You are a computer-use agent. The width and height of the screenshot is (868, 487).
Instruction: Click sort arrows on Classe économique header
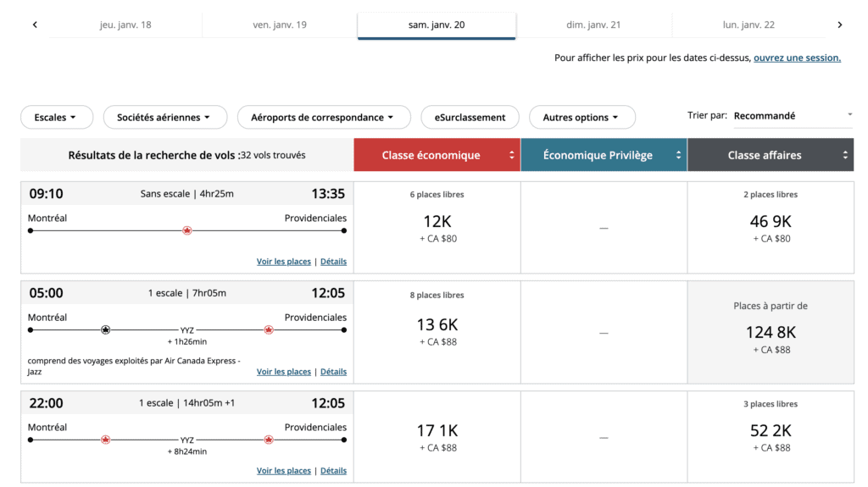(x=511, y=155)
